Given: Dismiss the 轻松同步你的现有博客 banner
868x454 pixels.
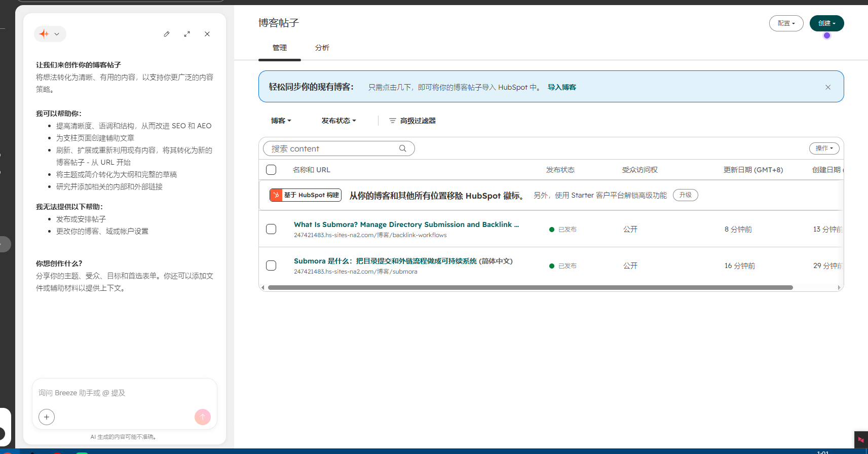Looking at the screenshot, I should pyautogui.click(x=828, y=87).
